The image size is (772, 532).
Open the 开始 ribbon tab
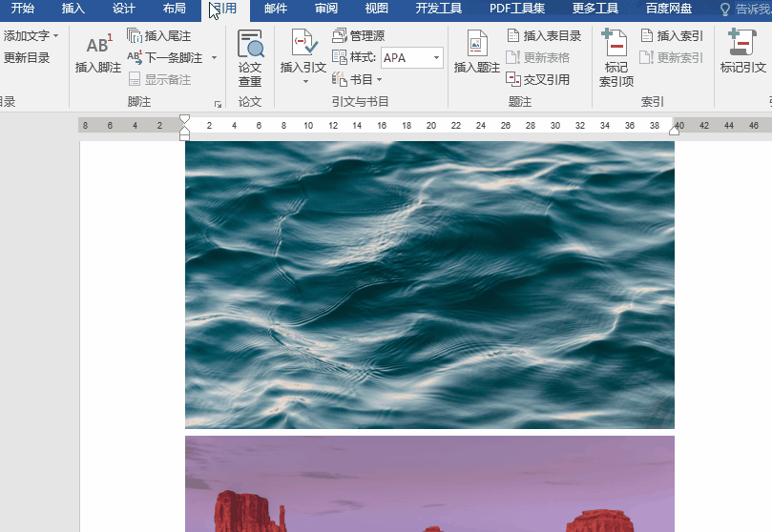tap(23, 9)
